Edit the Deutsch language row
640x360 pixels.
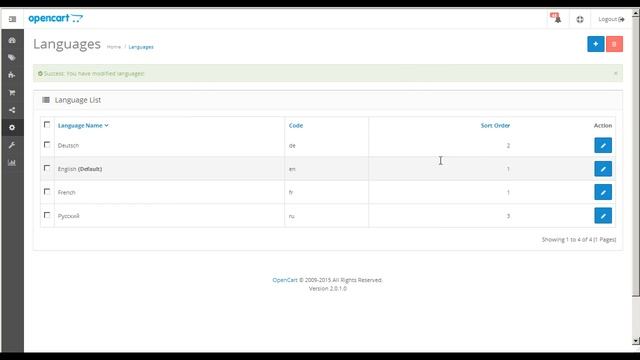coord(603,145)
